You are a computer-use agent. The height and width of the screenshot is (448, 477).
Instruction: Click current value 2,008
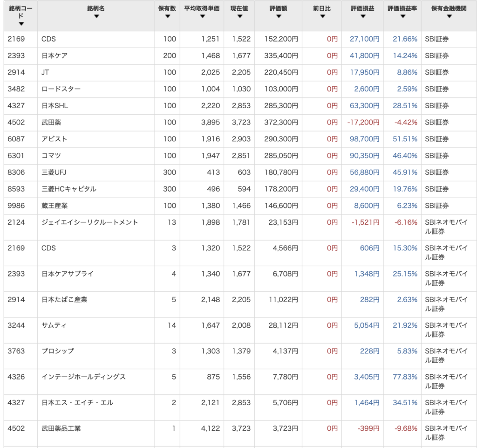[x=241, y=325]
